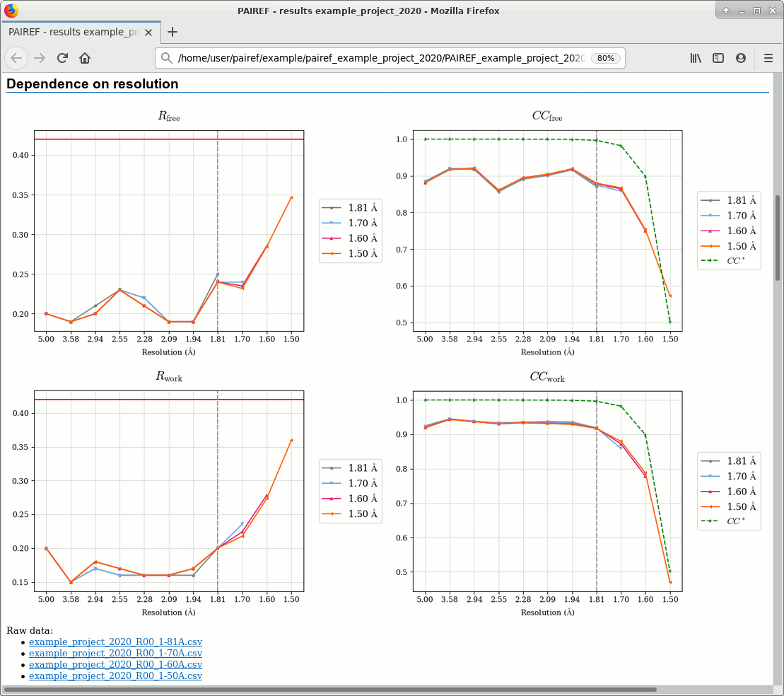
Task: Click the vertical page scrollbar thumb
Action: coord(778,238)
